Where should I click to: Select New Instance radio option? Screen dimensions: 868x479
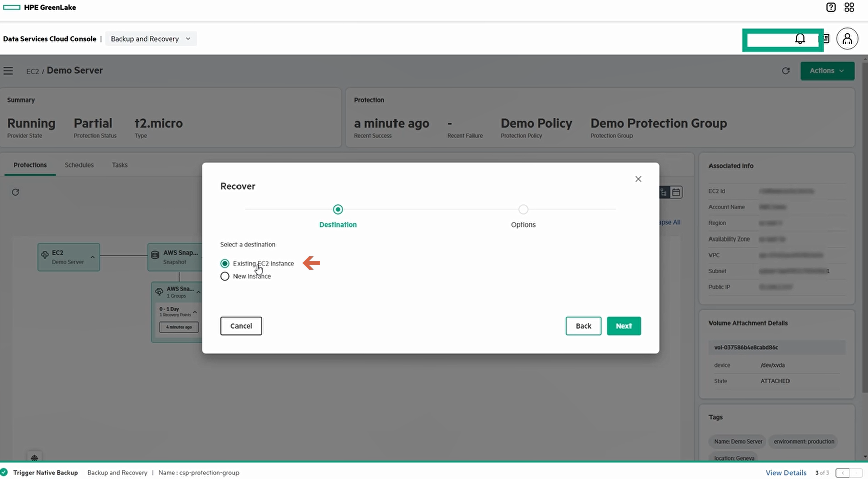click(225, 276)
